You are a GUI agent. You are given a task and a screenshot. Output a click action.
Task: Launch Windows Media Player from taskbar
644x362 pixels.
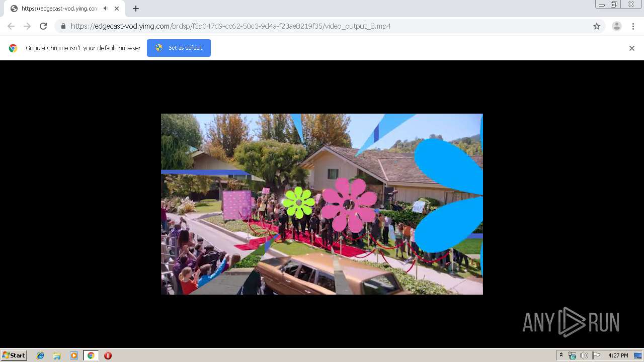tap(73, 355)
